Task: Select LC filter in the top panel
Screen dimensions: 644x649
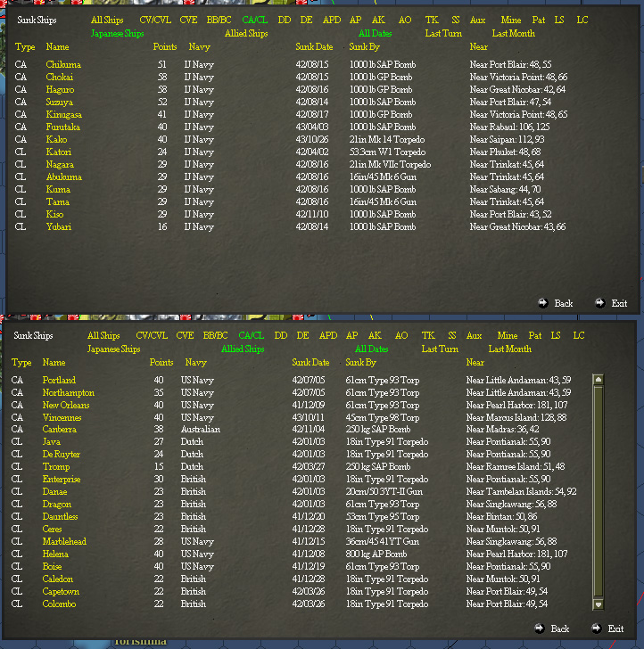Action: (x=582, y=20)
